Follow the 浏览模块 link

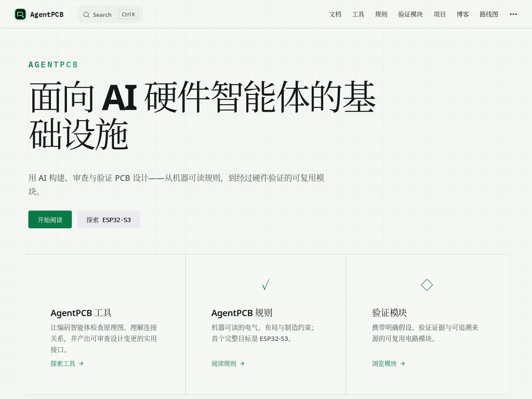388,364
